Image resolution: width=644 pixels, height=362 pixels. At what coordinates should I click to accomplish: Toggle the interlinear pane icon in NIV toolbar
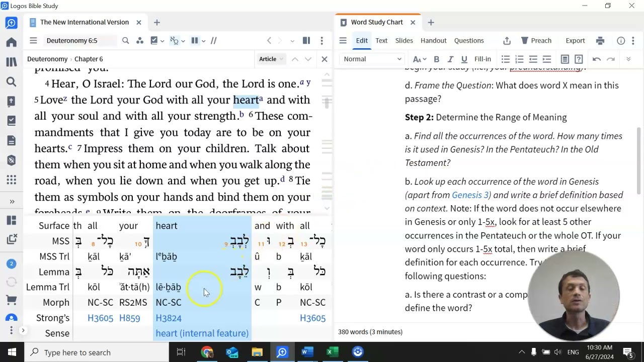[173, 41]
